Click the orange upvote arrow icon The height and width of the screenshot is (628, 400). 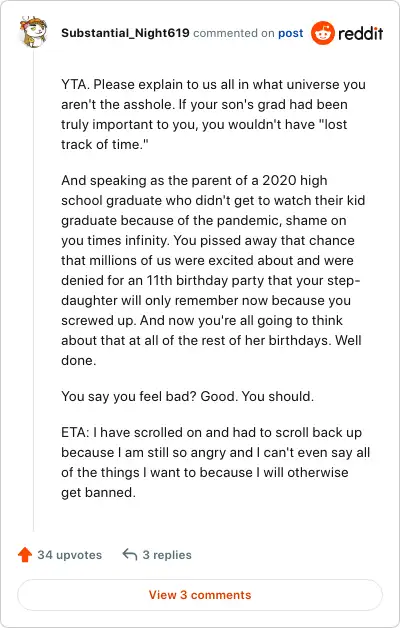tap(25, 555)
